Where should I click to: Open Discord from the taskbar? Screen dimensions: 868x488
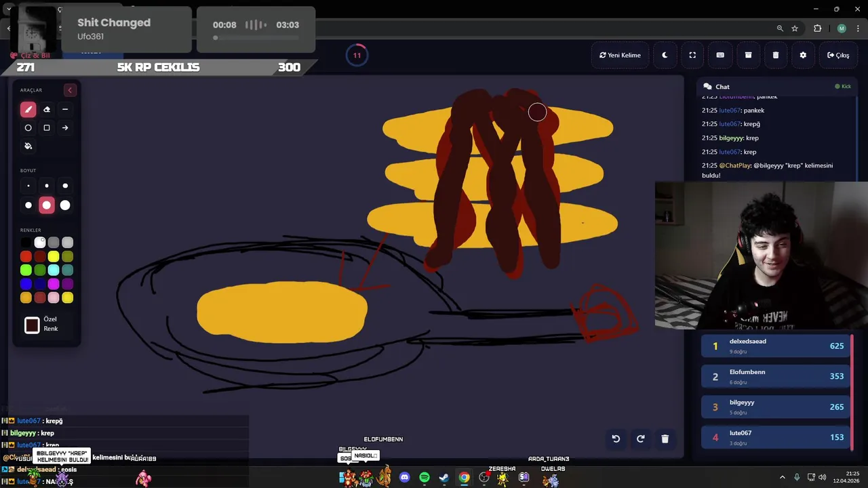tap(405, 478)
